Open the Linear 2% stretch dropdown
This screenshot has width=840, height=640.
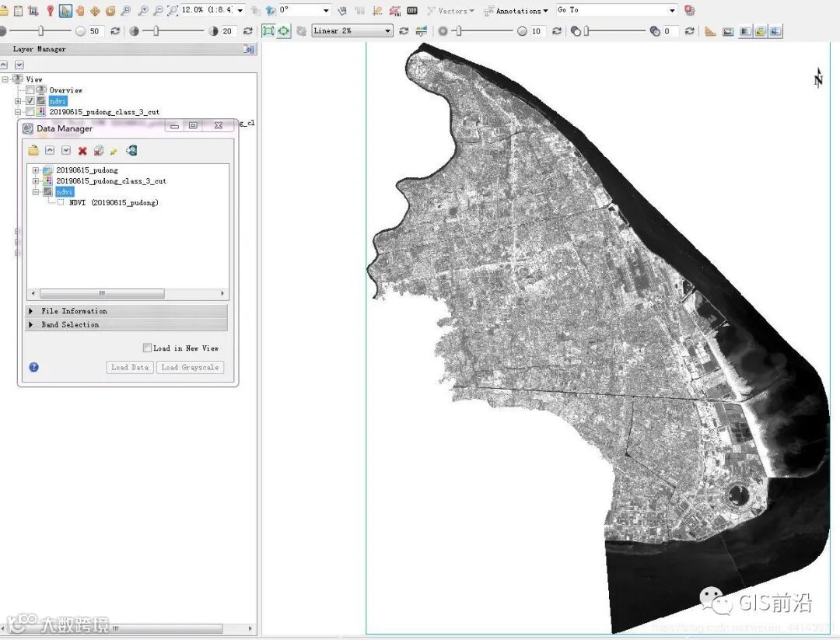(x=352, y=31)
